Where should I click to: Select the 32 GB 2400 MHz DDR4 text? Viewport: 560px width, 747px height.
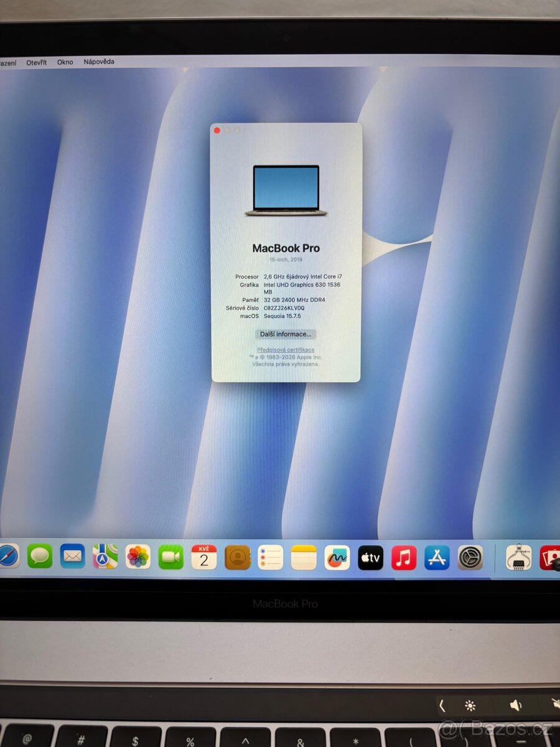pyautogui.click(x=294, y=300)
